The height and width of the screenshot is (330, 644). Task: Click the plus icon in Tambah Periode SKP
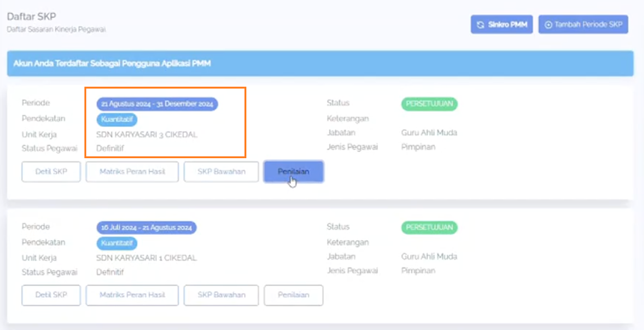coord(548,25)
